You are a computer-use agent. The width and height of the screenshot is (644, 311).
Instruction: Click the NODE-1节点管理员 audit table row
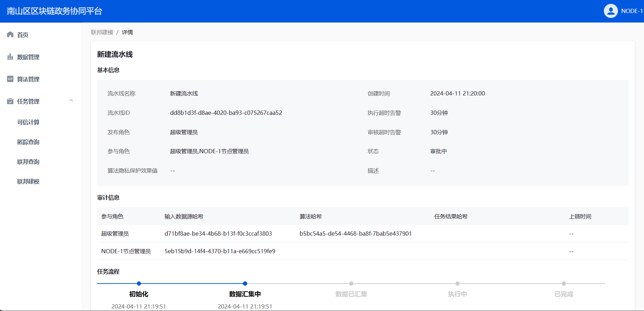363,251
